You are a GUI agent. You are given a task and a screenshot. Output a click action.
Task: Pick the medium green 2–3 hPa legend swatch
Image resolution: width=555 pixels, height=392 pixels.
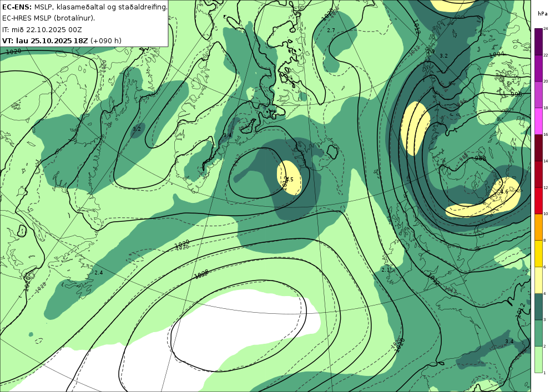coord(538,333)
